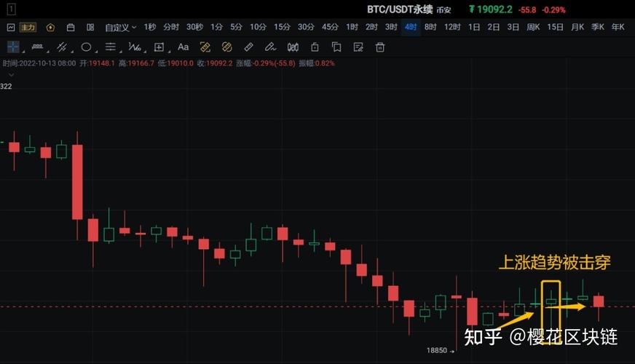Select the crosshair cursor tool
Screen dimensions: 635x364
(x=13, y=47)
